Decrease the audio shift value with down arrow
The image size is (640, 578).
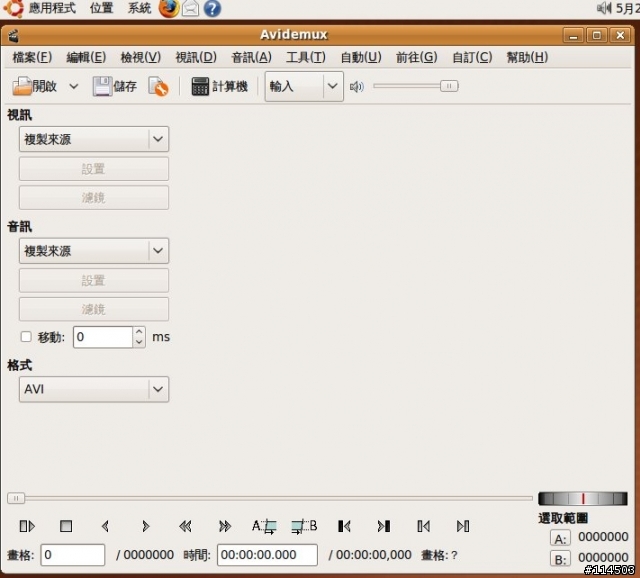(139, 342)
